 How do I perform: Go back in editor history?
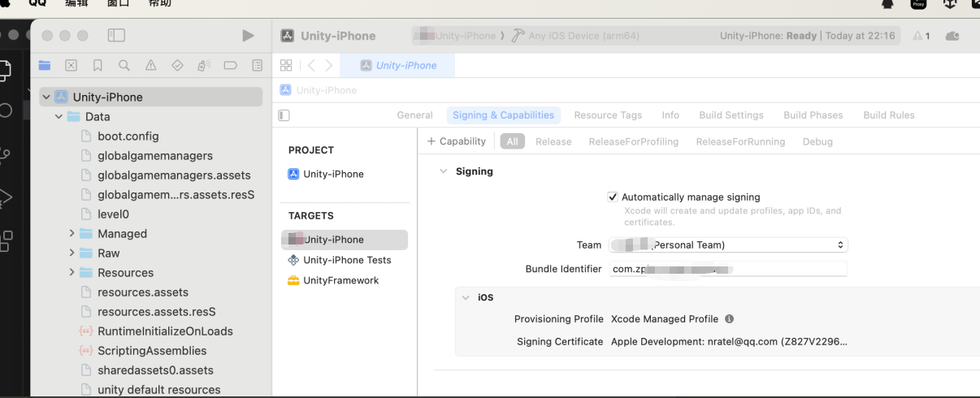pos(311,65)
